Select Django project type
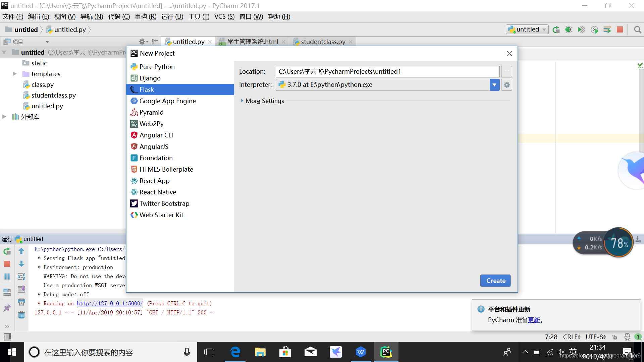This screenshot has height=362, width=644. [180, 78]
